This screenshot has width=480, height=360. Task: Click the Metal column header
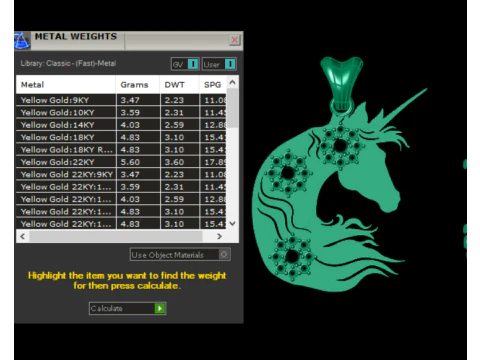click(x=66, y=85)
